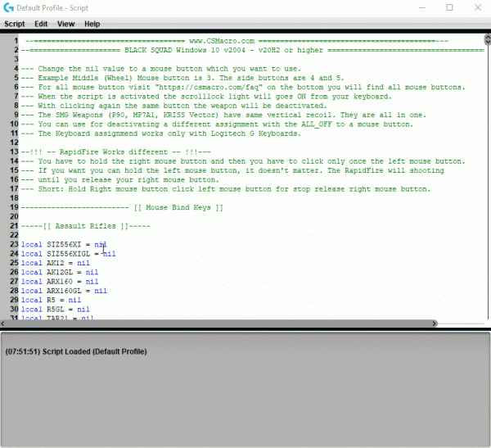Open the Script menu

click(14, 24)
